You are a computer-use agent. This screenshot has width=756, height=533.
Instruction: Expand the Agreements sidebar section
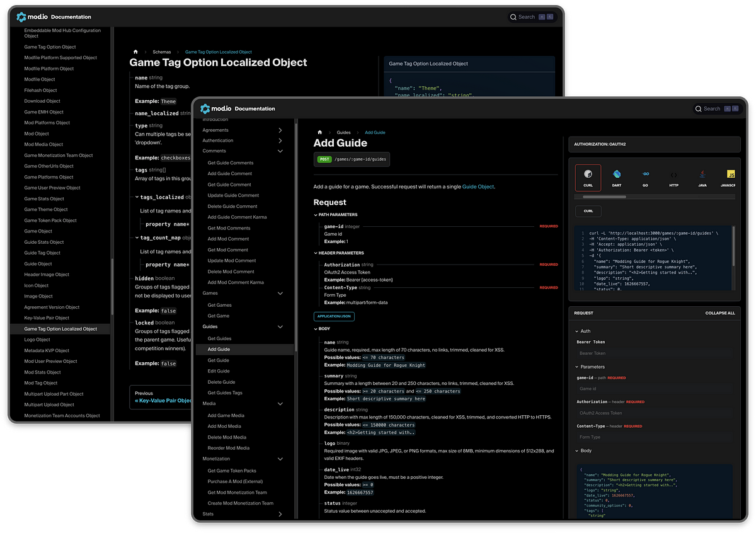[x=280, y=130]
